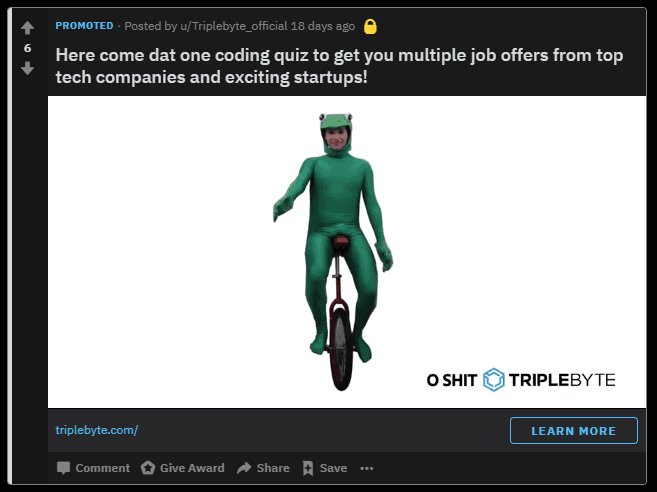Upvote the Triplebyte promoted post
The image size is (657, 492).
pyautogui.click(x=27, y=28)
